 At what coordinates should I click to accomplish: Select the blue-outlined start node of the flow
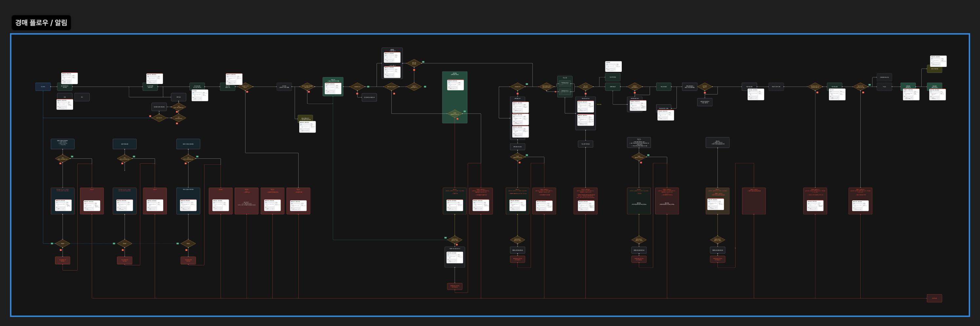pos(43,87)
